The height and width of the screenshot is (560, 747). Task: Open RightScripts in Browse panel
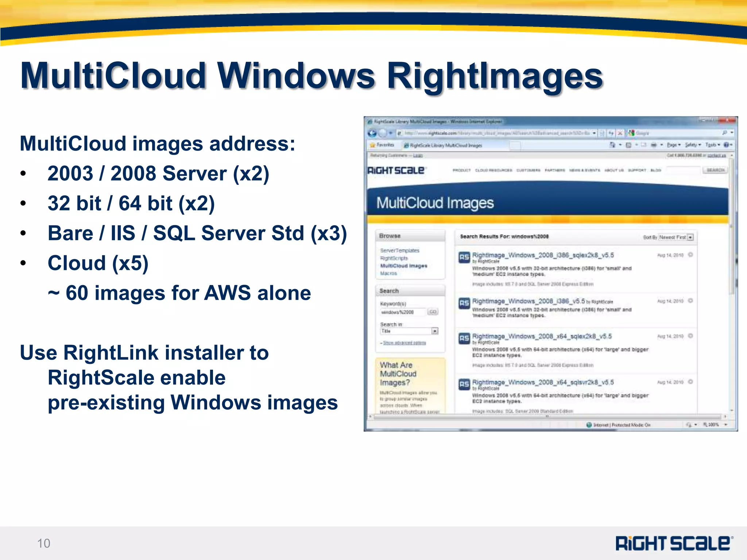point(394,258)
